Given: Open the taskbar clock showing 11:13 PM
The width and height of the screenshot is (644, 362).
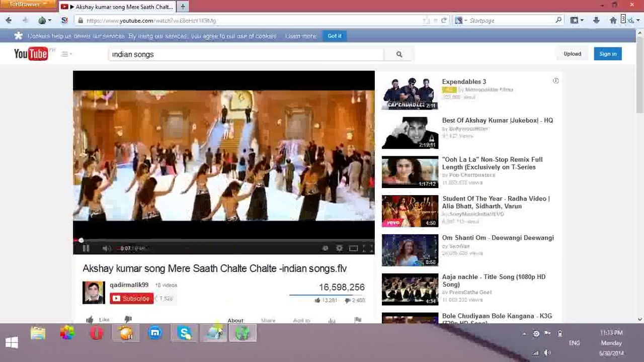Looking at the screenshot, I should 611,343.
